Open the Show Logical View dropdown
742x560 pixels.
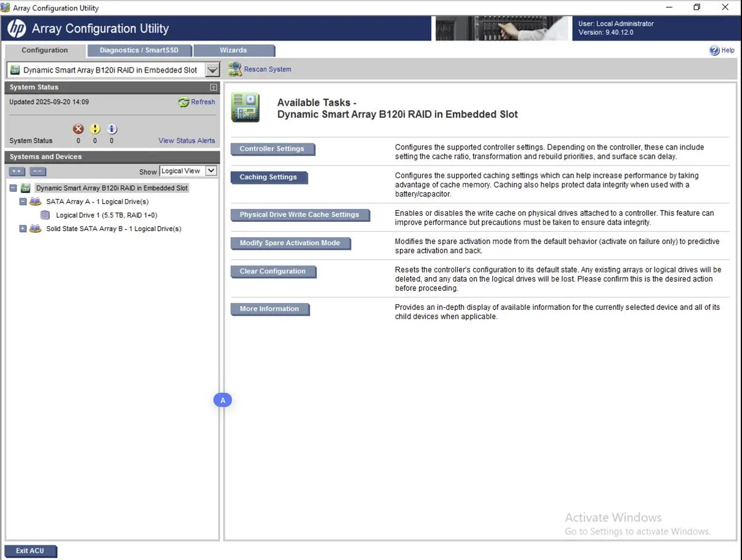point(211,171)
